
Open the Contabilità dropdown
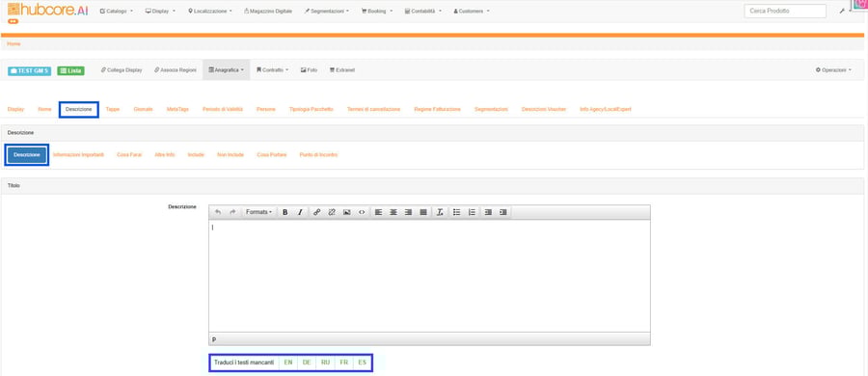[x=423, y=11]
